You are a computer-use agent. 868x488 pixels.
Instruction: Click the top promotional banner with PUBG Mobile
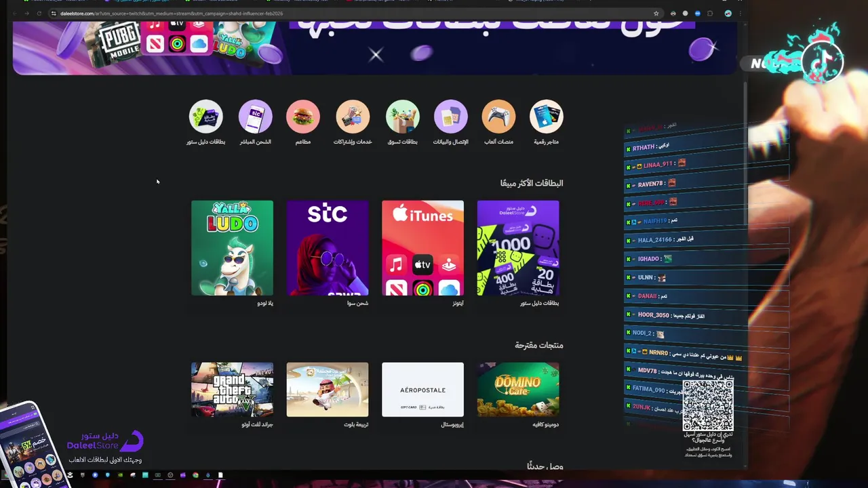(374, 47)
